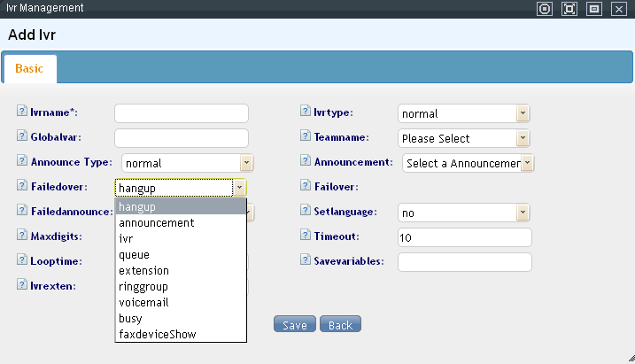Click the help icon next to Setlanguage
Viewport: 635px width, 364px height.
[x=306, y=212]
